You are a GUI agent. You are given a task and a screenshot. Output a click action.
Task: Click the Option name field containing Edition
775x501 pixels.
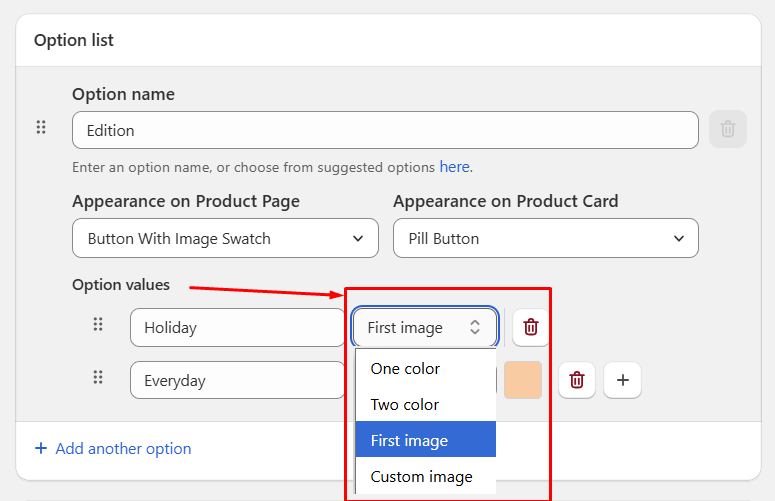pos(385,130)
